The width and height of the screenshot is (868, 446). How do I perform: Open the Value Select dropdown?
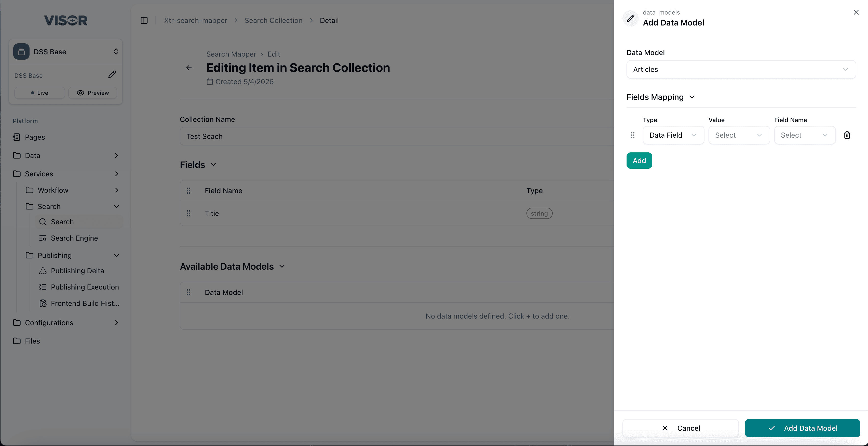(739, 135)
